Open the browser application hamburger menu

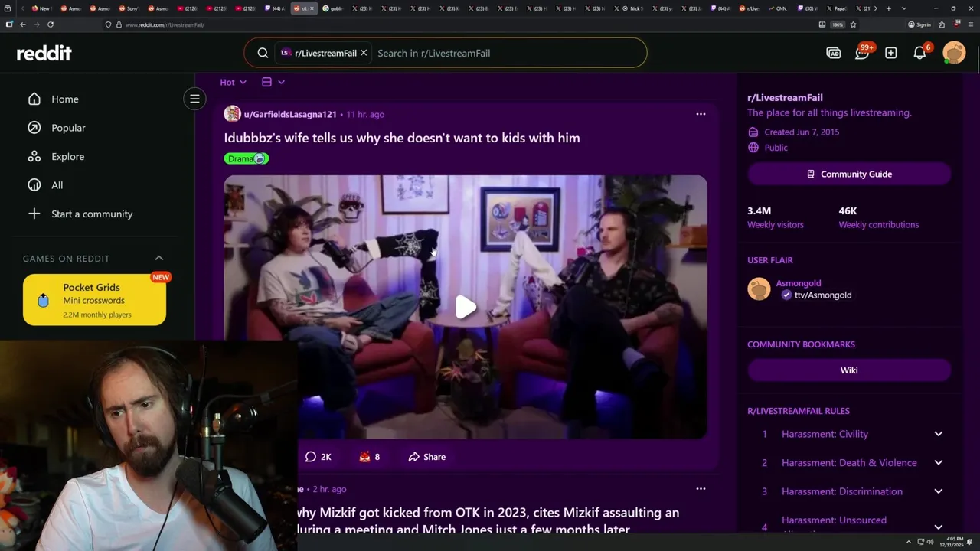pos(971,24)
